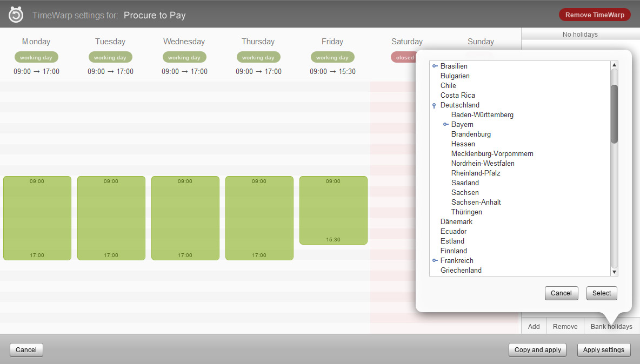Select Chile in the country list

point(448,85)
